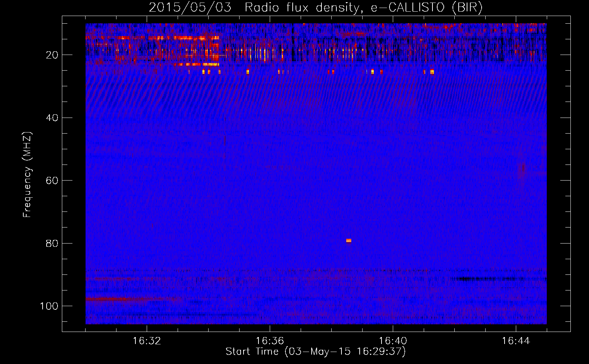Click the '100' frequency tick label
The height and width of the screenshot is (364, 589).
coord(49,306)
